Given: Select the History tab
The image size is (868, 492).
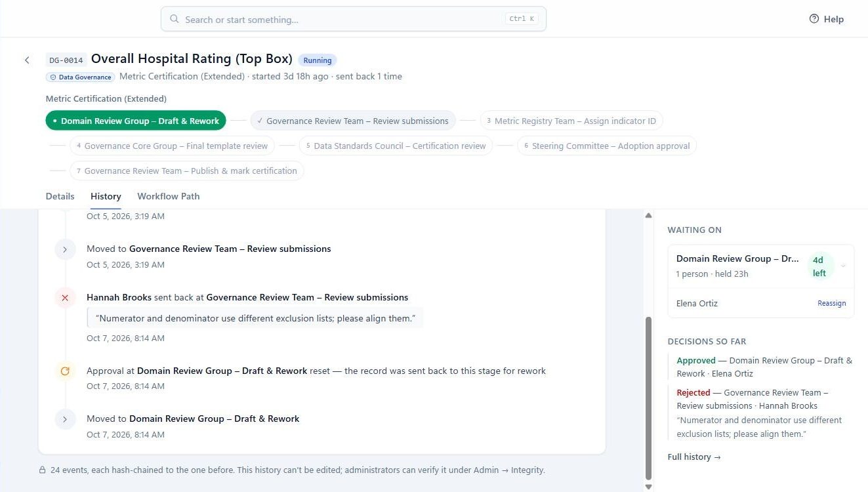Looking at the screenshot, I should 106,196.
